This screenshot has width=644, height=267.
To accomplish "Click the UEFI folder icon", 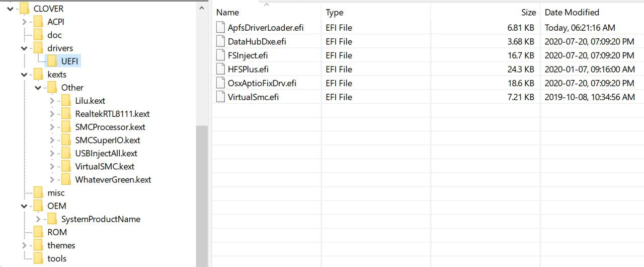I will click(52, 61).
